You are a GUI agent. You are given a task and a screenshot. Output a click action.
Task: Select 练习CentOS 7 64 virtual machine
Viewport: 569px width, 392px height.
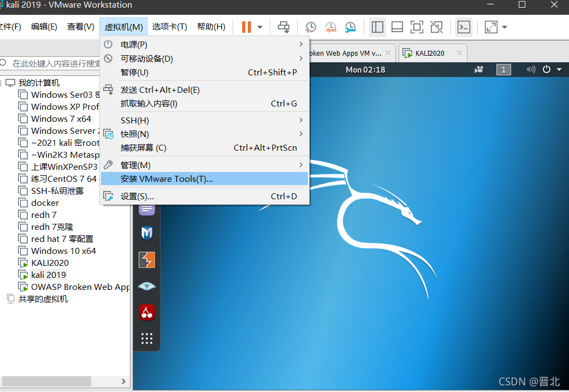pos(64,179)
